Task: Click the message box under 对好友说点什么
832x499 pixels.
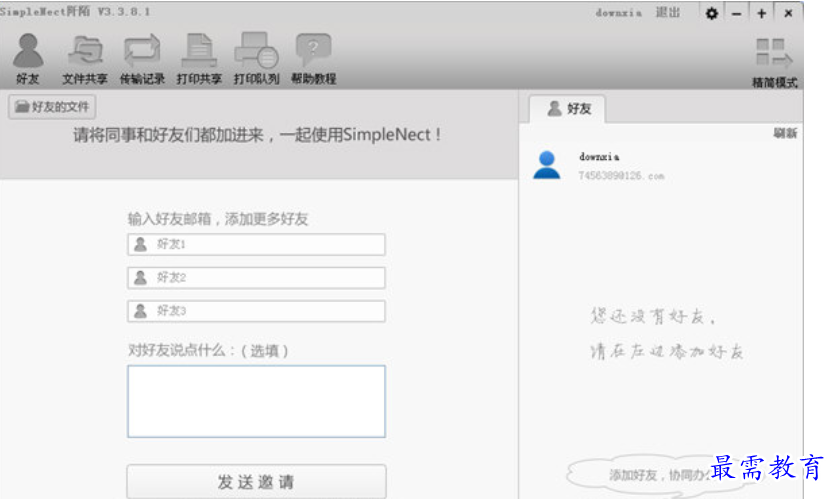Action: click(256, 401)
